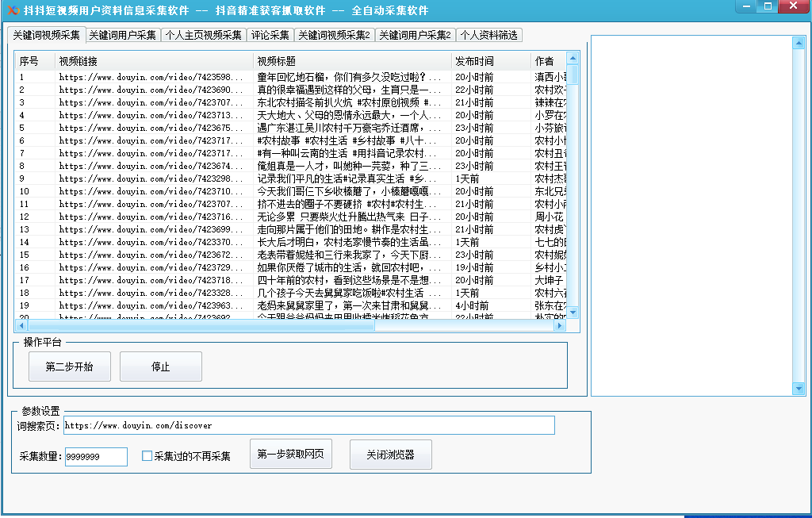Enable the 采集过的不再采集 checkbox
Image resolution: width=812 pixels, height=518 pixels.
pos(147,456)
